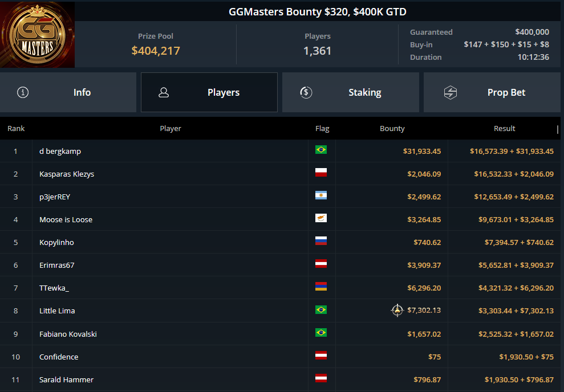564x392 pixels.
Task: Click the Players person icon
Action: click(x=164, y=92)
